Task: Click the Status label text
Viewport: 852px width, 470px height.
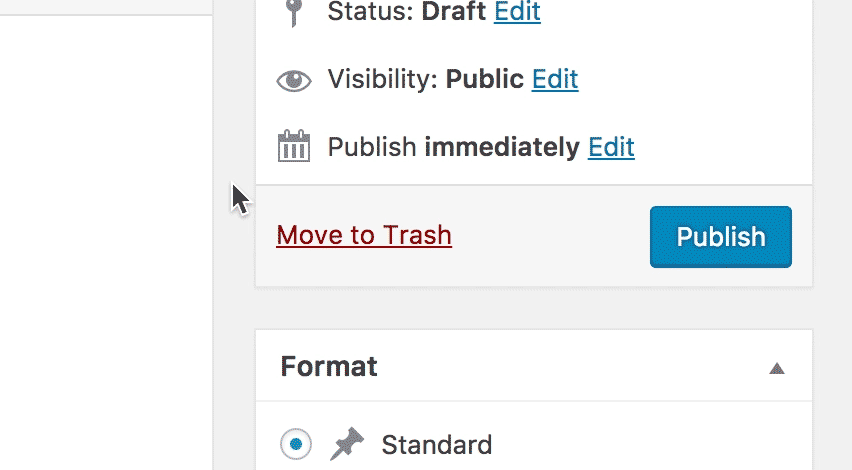Action: coord(372,11)
